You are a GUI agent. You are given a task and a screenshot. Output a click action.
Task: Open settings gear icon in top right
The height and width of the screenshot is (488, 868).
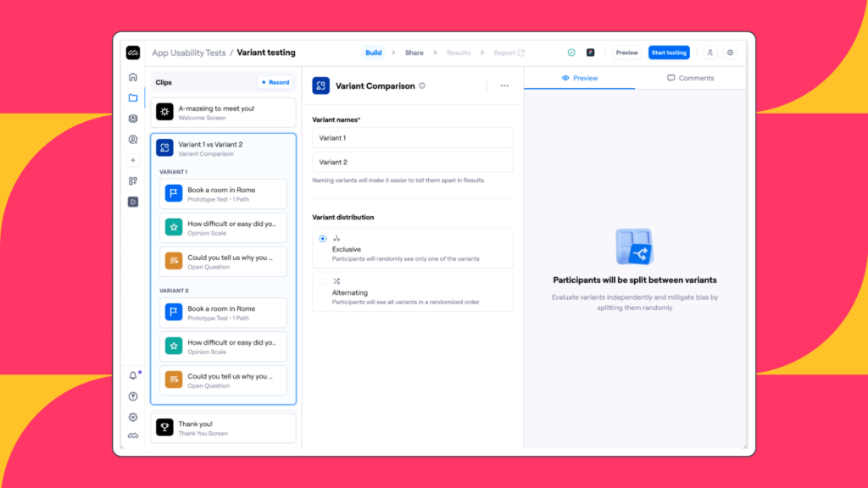click(x=730, y=53)
